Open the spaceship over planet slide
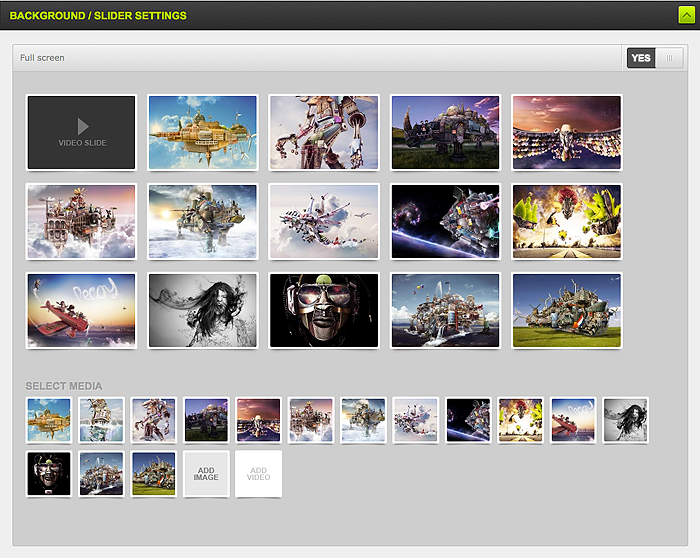Viewport: 700px width, 558px height. point(445,222)
